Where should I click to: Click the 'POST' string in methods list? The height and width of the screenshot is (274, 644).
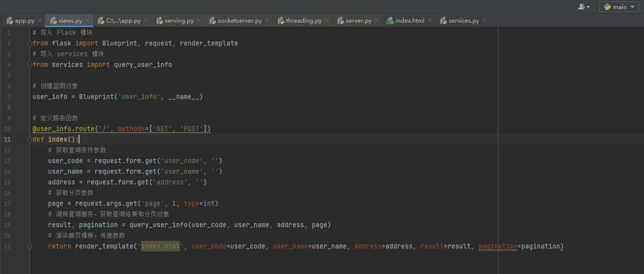[191, 129]
